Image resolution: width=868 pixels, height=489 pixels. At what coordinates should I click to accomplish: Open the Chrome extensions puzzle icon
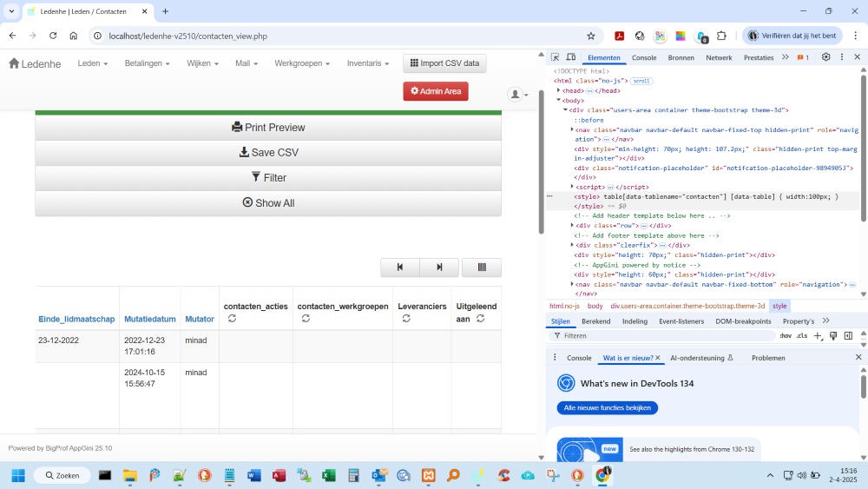point(721,36)
